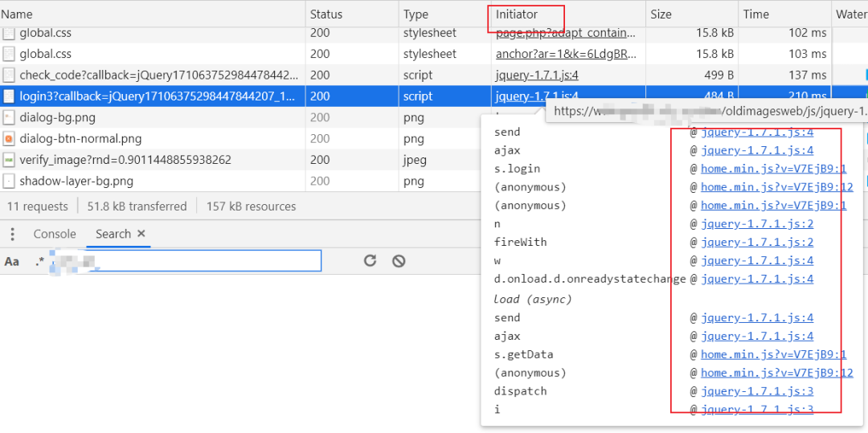The height and width of the screenshot is (433, 868).
Task: Open the drawer three-dot menu
Action: coord(12,234)
